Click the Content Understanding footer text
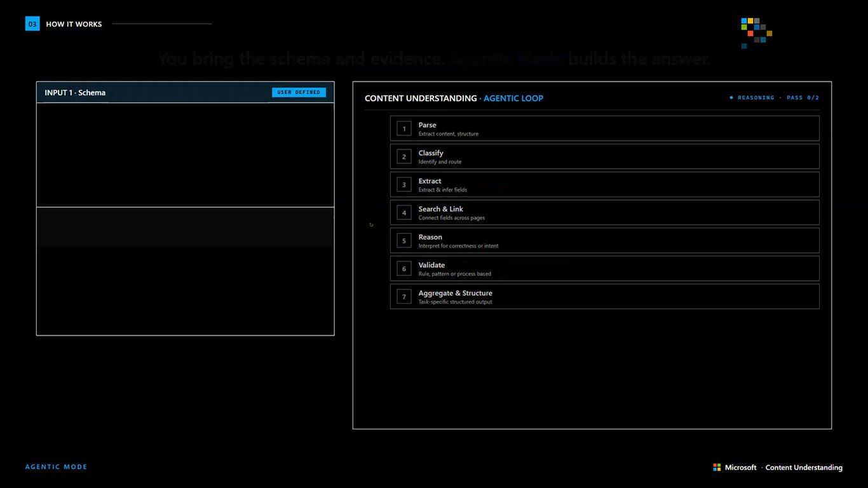 tap(804, 468)
